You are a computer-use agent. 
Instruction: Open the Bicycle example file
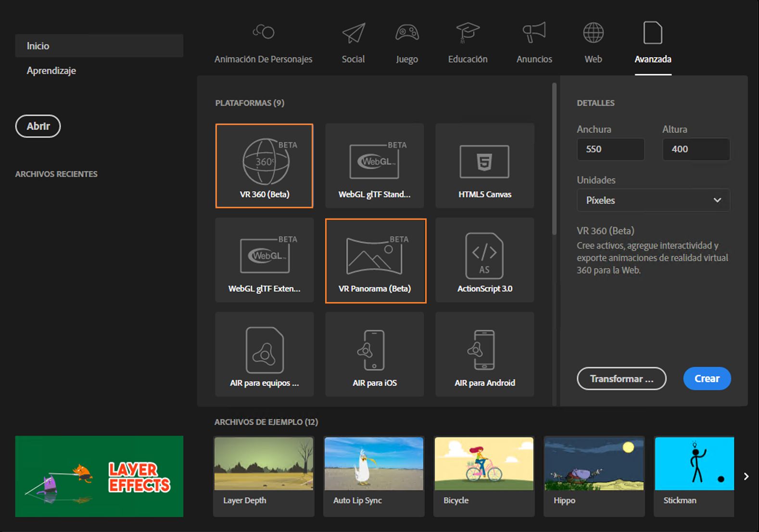pos(484,476)
